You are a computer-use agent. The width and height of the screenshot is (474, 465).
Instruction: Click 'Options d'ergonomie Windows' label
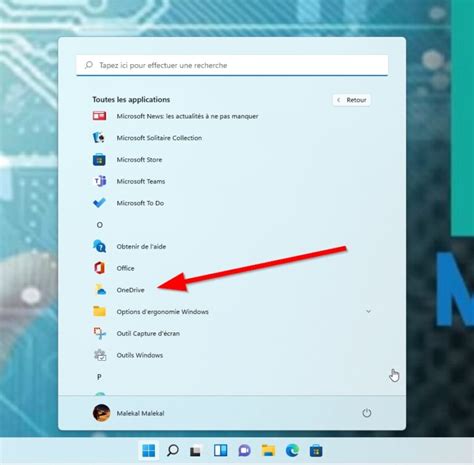tap(162, 312)
